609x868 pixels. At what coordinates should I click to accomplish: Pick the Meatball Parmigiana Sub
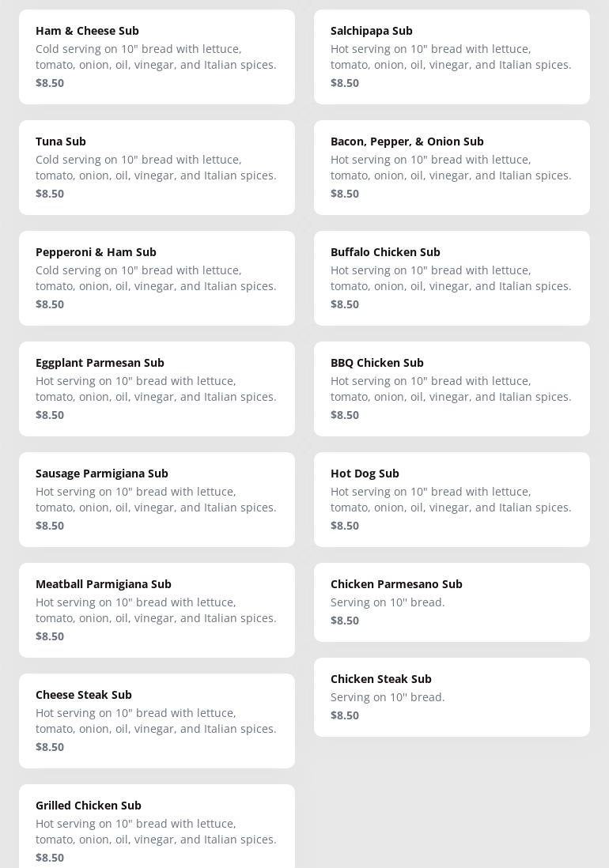click(157, 610)
